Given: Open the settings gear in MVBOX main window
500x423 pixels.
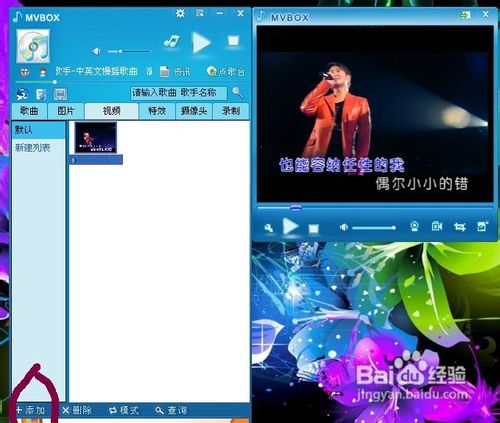Looking at the screenshot, I should 180,13.
